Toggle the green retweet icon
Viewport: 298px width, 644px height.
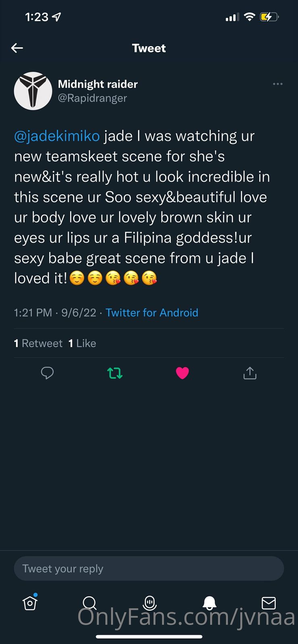point(115,373)
